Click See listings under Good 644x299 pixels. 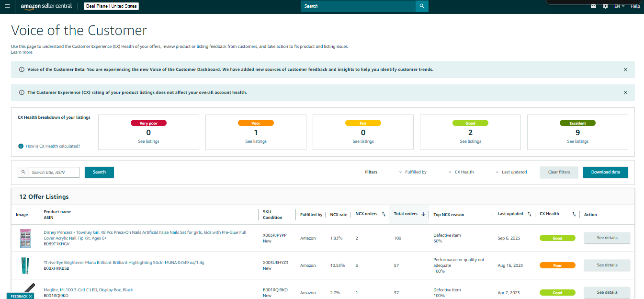pyautogui.click(x=470, y=141)
